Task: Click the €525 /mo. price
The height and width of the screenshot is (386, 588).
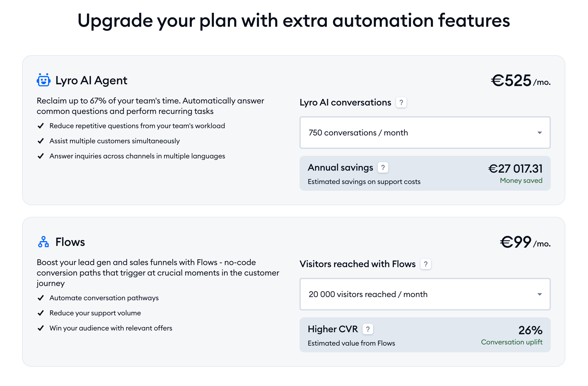Action: pos(521,81)
